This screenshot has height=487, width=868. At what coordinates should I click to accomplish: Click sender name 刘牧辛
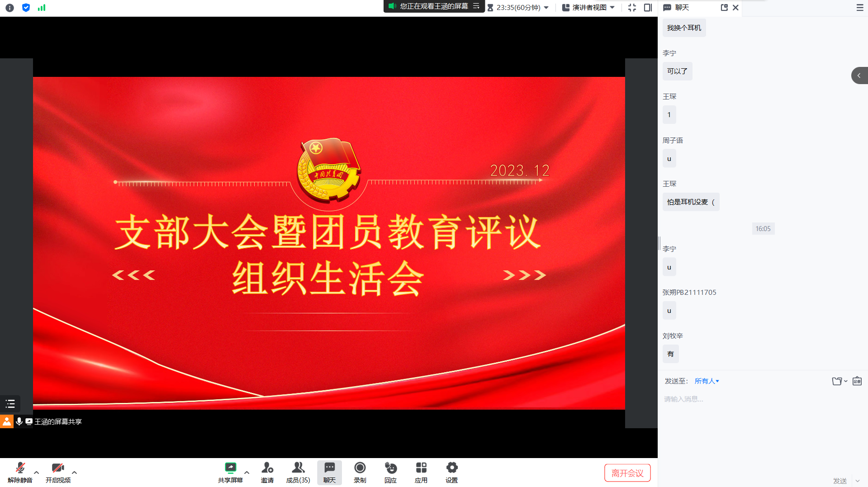673,336
